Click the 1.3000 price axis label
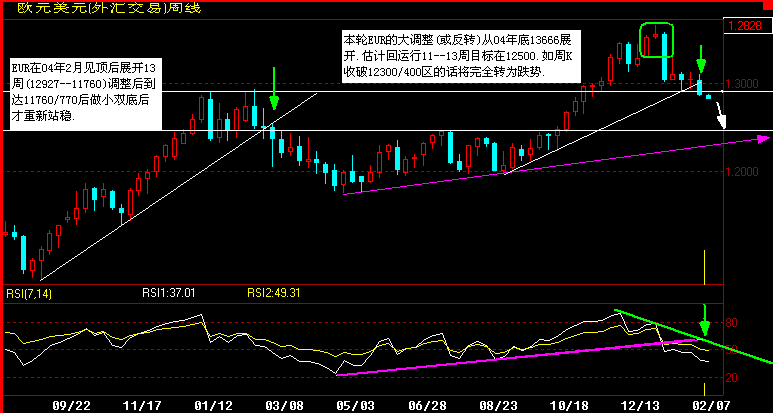The height and width of the screenshot is (413, 773). (744, 84)
